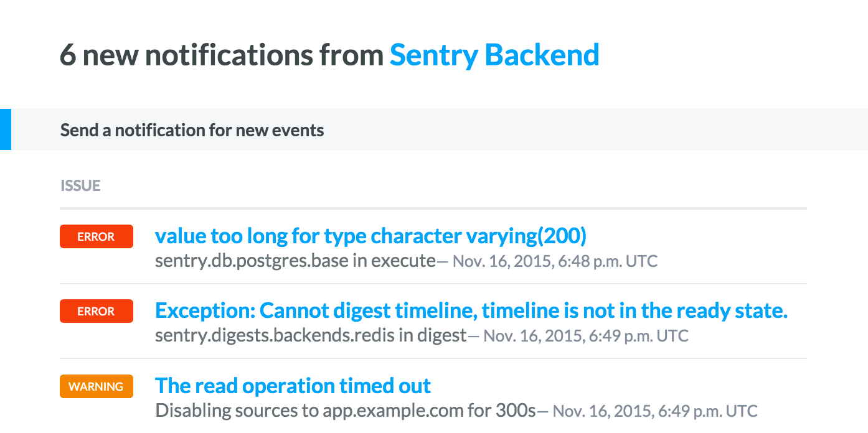Viewport: 868px width, 433px height.
Task: Click the blue marker beside the rule header
Action: coord(5,129)
